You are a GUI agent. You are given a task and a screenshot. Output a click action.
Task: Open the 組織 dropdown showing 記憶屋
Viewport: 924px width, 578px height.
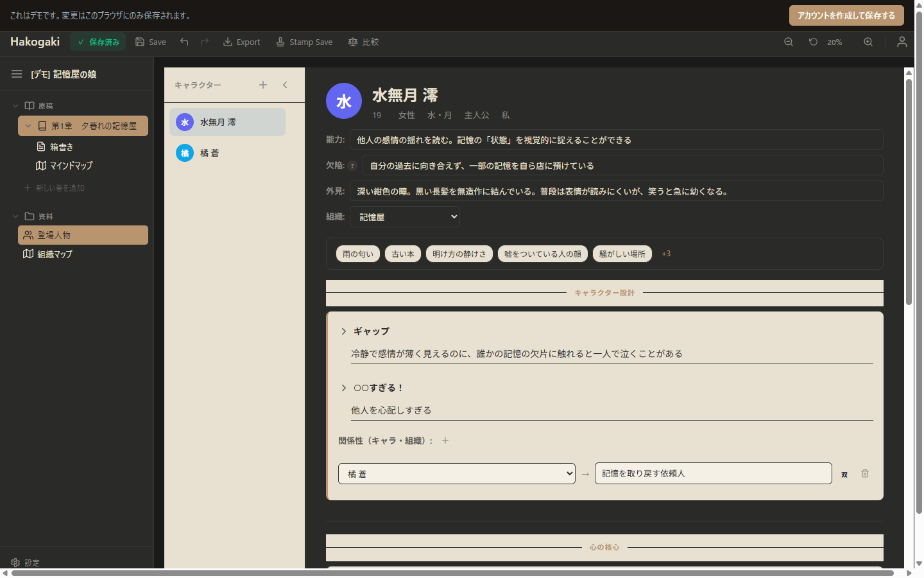[405, 217]
